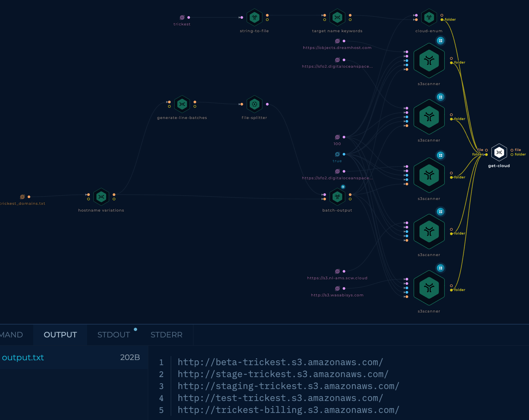This screenshot has height=420, width=529.
Task: Select the middle s3scanner node
Action: tap(429, 175)
